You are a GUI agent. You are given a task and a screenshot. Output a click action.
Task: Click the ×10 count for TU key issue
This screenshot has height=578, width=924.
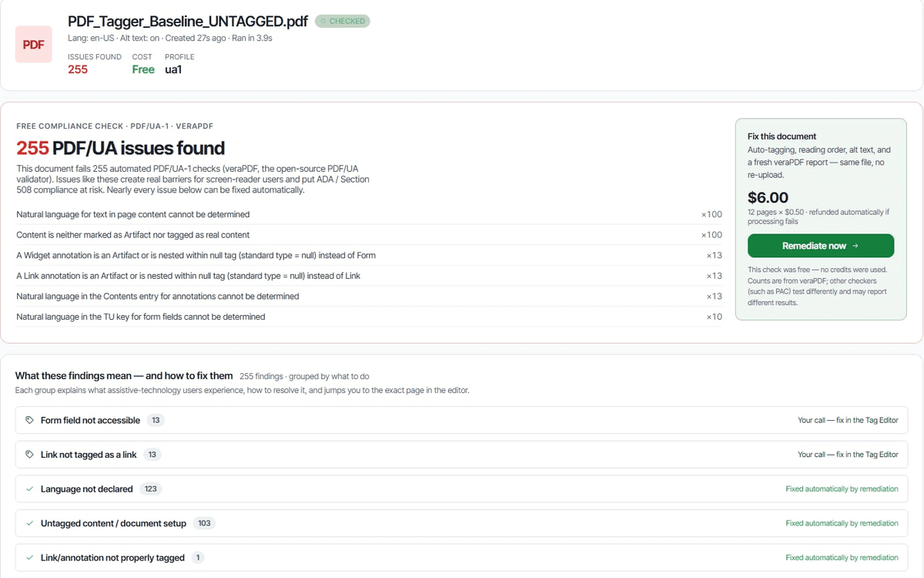tap(714, 317)
